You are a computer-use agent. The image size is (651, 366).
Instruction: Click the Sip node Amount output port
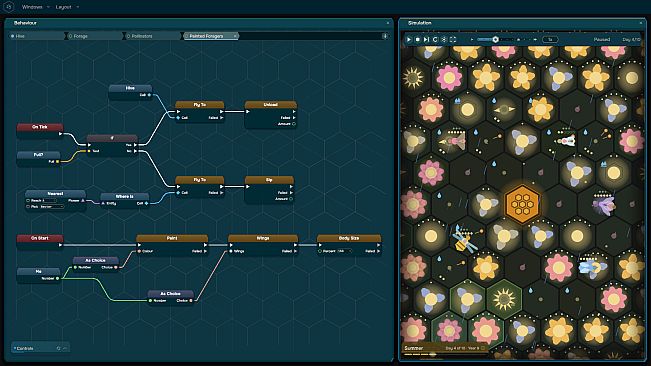pos(291,199)
